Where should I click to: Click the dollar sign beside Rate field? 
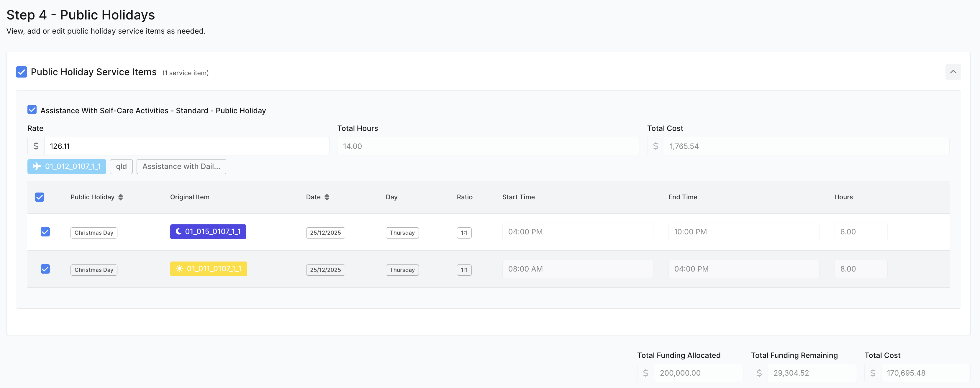(x=36, y=146)
